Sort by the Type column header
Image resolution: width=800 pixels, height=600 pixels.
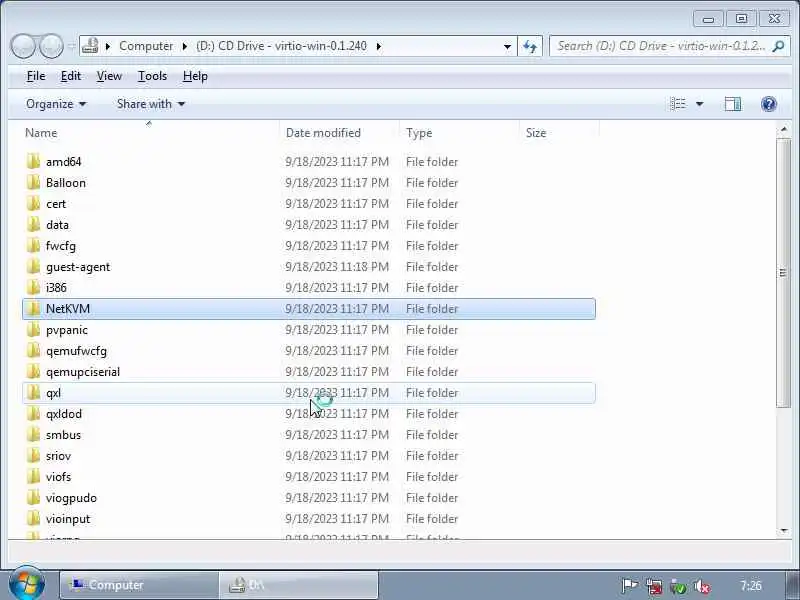coord(459,133)
